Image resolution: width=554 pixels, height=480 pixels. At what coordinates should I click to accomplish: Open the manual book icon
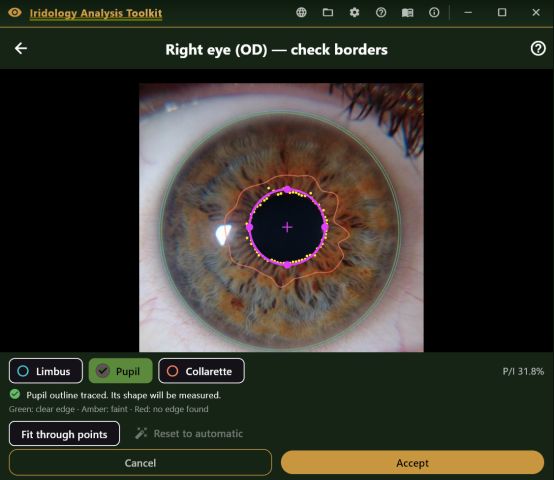[x=407, y=13]
